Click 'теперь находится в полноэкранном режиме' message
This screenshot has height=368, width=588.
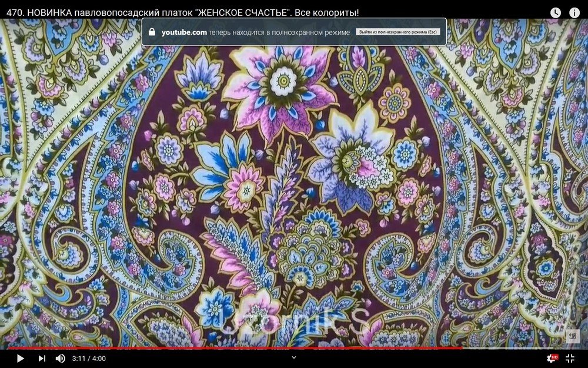tap(280, 32)
